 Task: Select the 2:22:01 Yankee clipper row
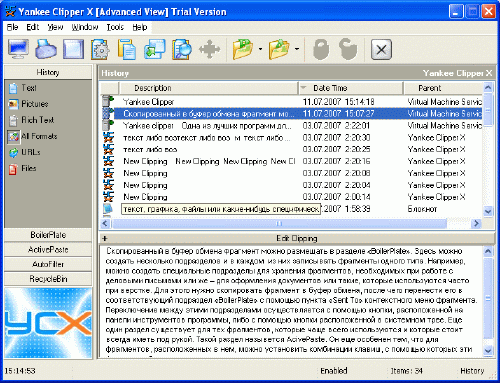click(x=292, y=126)
